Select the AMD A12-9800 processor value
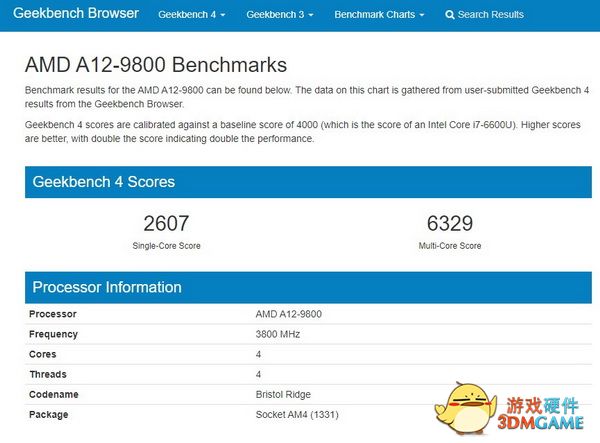The height and width of the screenshot is (443, 600). [x=289, y=314]
